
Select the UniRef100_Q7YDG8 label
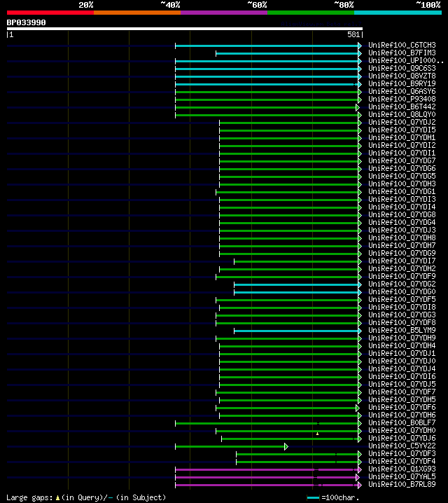click(x=402, y=214)
